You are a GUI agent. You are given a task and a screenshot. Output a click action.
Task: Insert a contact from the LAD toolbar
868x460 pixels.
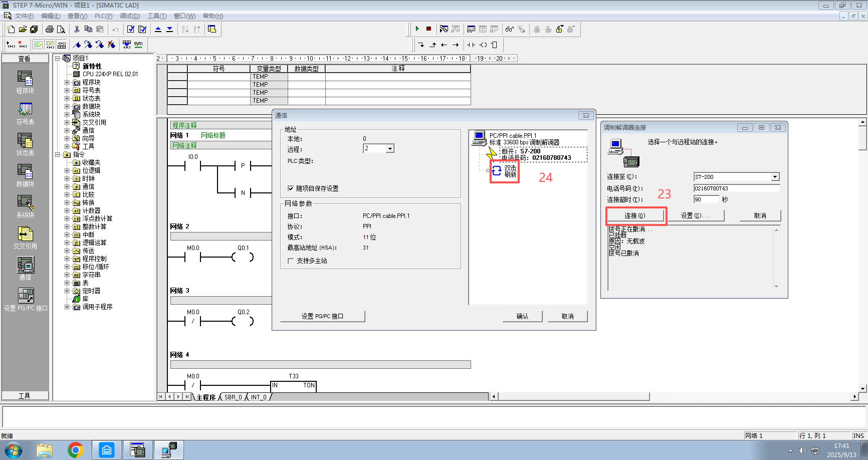[x=471, y=45]
